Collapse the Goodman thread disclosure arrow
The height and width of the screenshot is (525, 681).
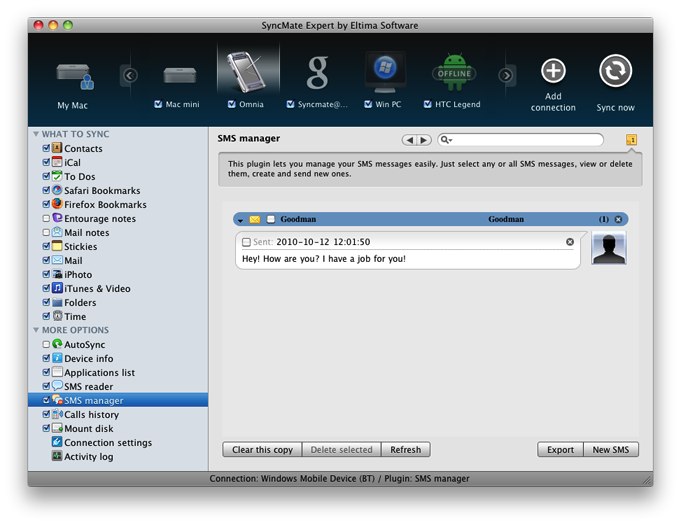[x=240, y=220]
